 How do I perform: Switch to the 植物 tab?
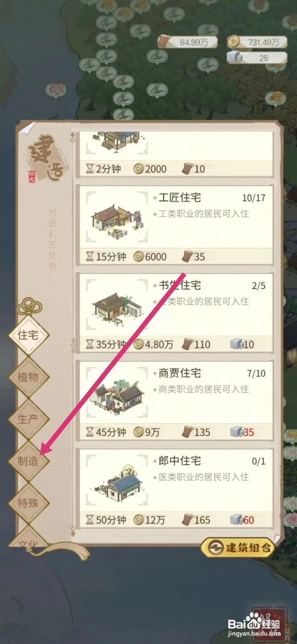tap(29, 377)
